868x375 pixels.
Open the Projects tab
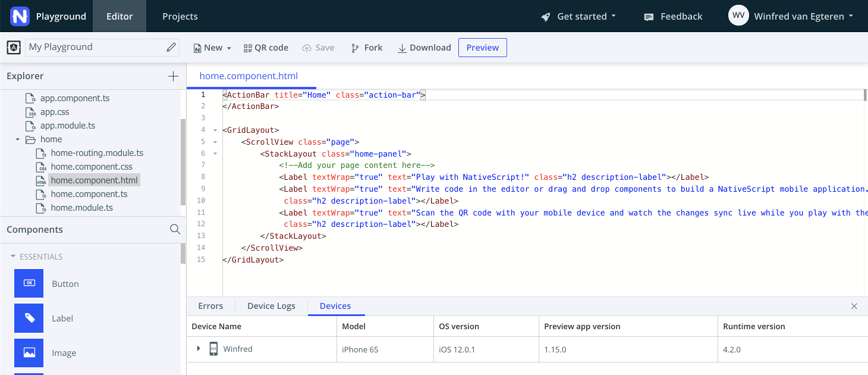pyautogui.click(x=180, y=16)
